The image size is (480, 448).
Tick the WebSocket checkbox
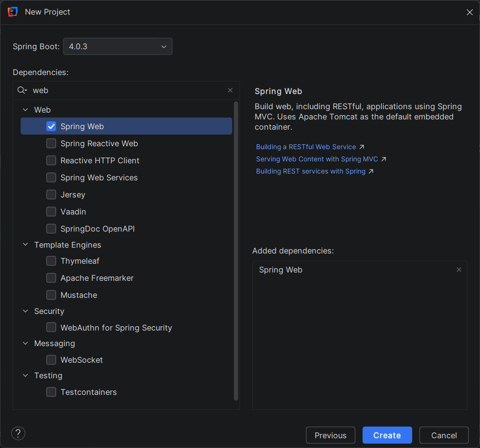[x=51, y=360]
